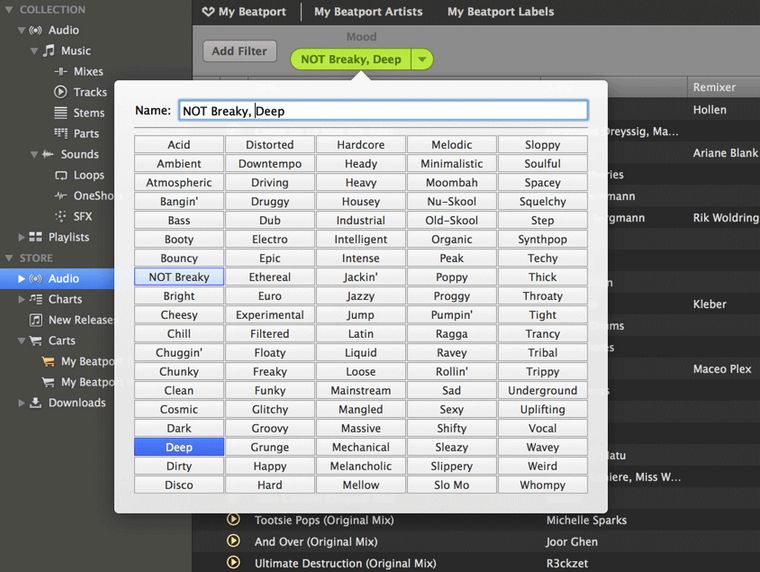The height and width of the screenshot is (572, 760).
Task: Select the Mellow mood button
Action: [361, 485]
